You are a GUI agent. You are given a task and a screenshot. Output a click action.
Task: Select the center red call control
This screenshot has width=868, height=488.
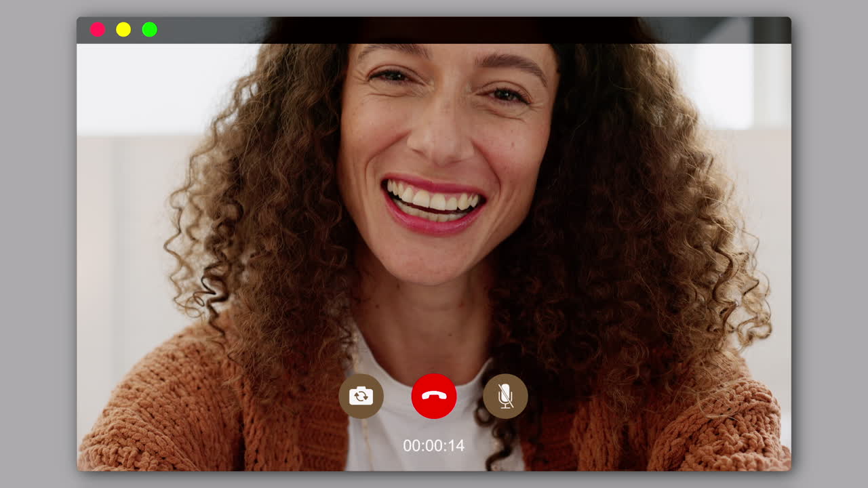click(434, 396)
